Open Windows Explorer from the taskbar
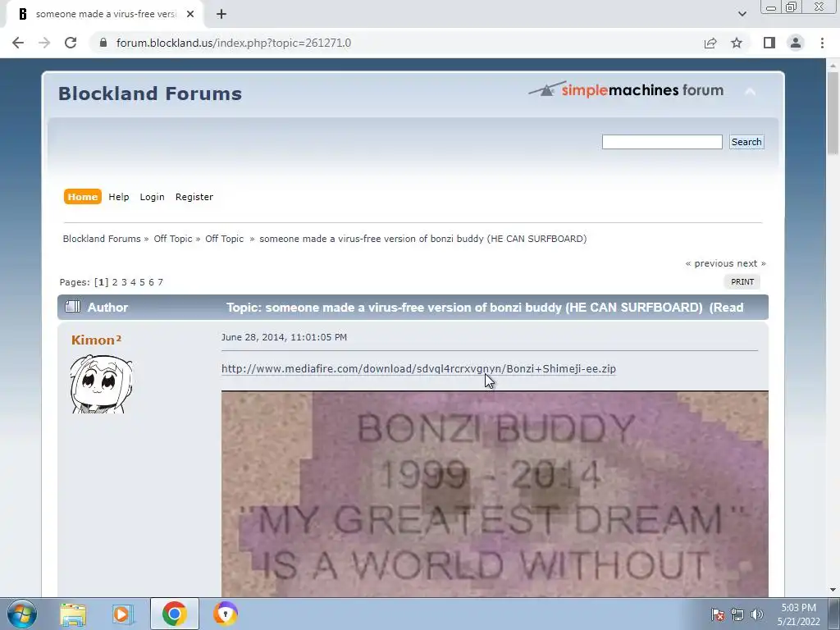The width and height of the screenshot is (840, 630). pyautogui.click(x=73, y=614)
